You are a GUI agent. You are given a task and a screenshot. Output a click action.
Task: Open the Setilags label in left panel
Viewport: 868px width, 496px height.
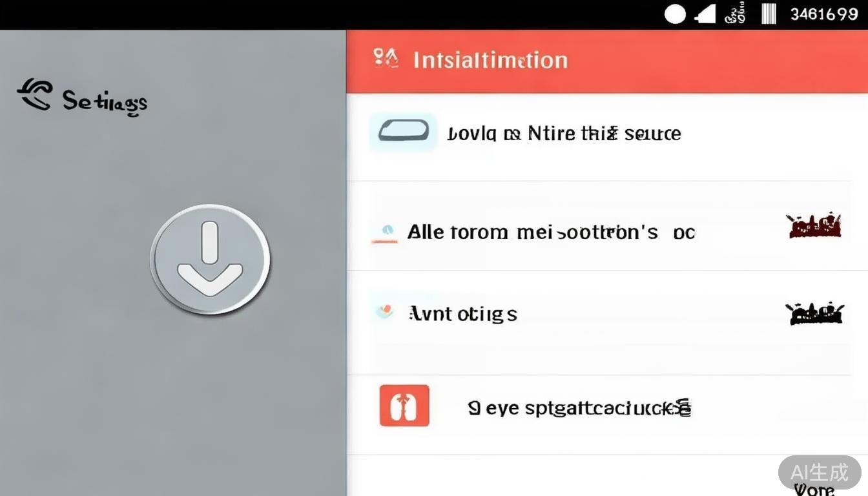(x=105, y=102)
